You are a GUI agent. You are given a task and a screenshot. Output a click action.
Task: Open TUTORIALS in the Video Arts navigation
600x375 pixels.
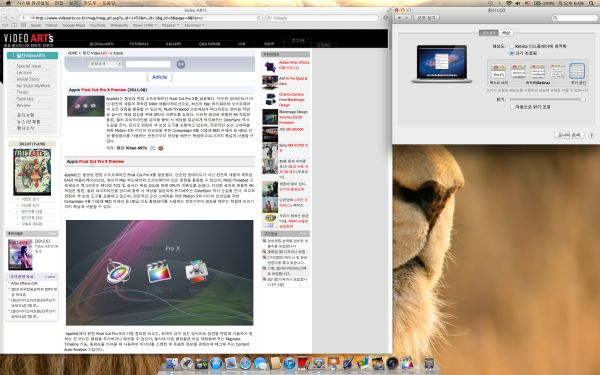point(139,44)
